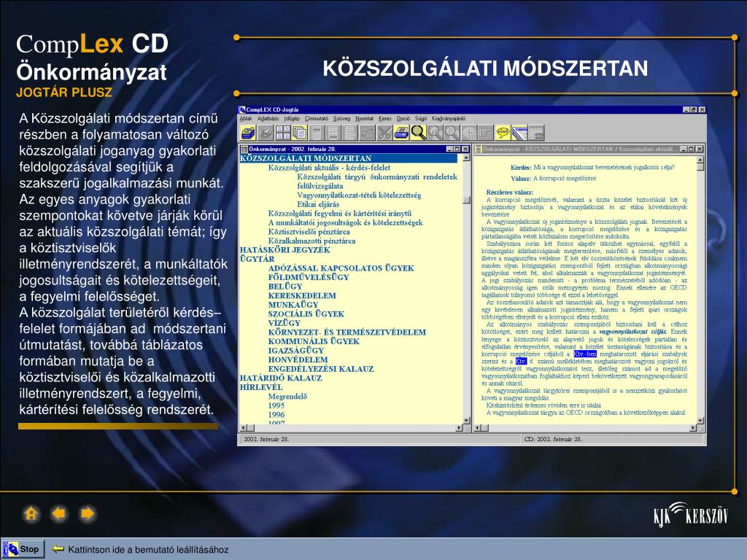
Task: Click the four-tile window arrangement icon
Action: [283, 133]
